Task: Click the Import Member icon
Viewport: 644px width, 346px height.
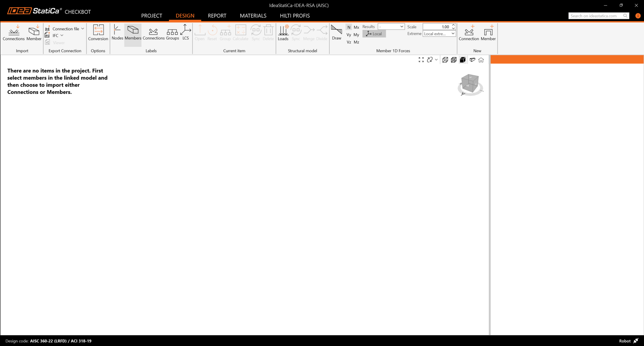Action: [x=34, y=33]
